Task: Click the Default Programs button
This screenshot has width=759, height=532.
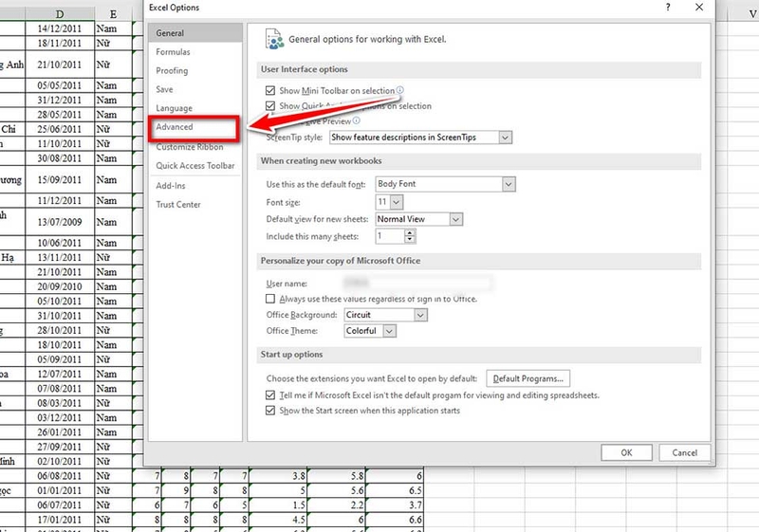Action: coord(528,378)
